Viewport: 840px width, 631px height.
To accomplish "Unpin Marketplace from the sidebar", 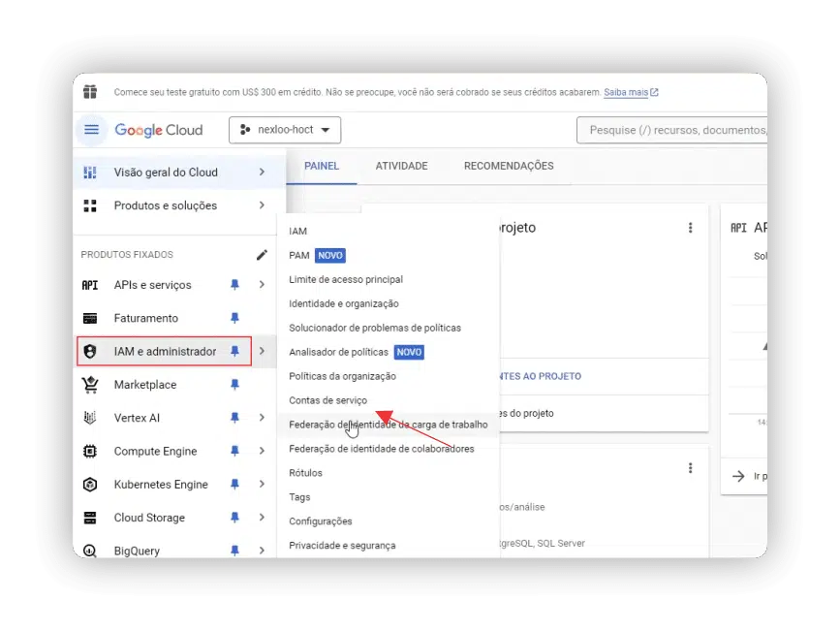I will tap(234, 385).
